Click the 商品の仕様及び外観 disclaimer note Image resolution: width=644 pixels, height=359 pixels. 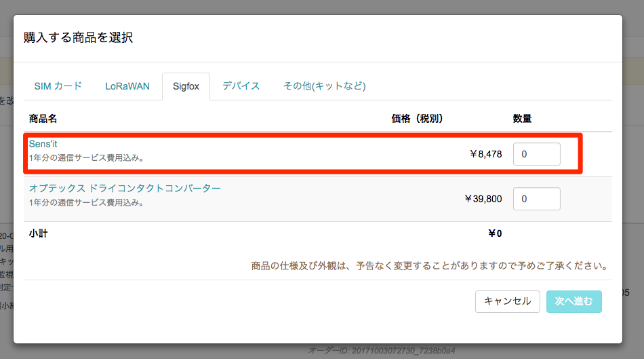(x=430, y=266)
